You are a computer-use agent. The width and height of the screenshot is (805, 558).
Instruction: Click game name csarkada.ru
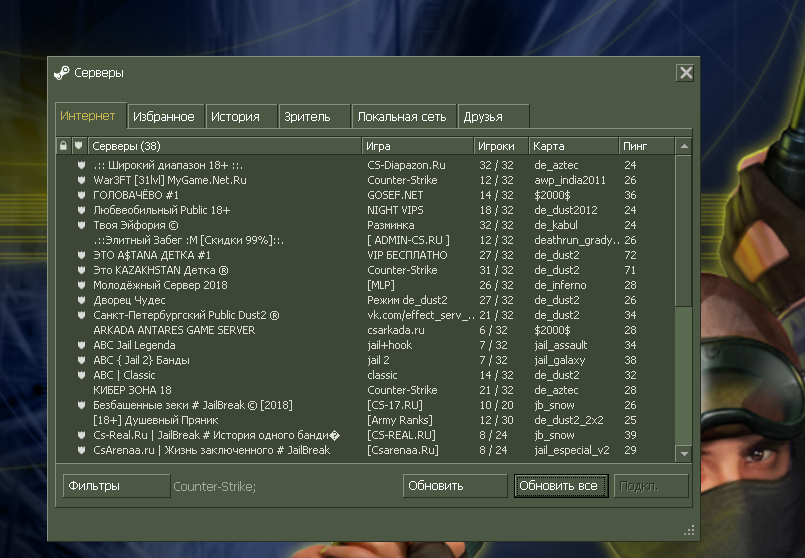click(x=396, y=330)
